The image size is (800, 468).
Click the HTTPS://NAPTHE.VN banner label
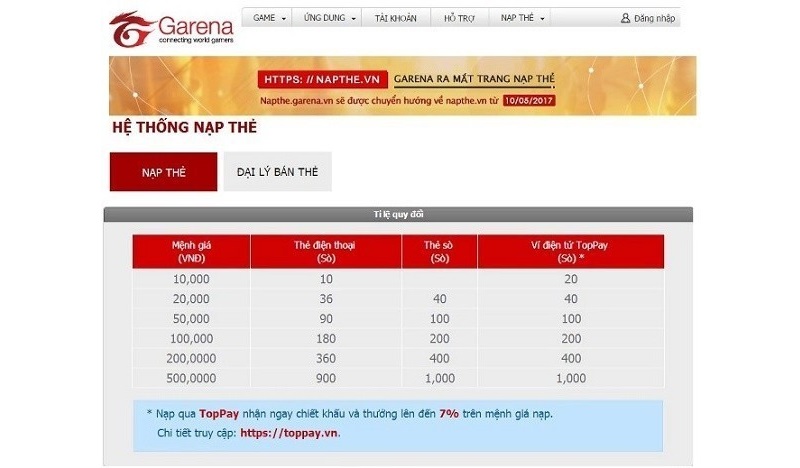pyautogui.click(x=322, y=80)
